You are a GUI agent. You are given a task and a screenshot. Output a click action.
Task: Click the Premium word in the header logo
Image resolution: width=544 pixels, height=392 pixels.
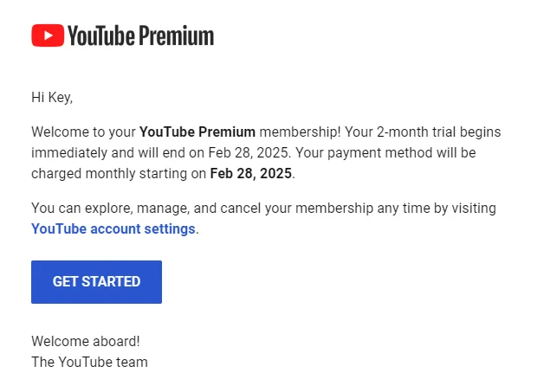[176, 35]
